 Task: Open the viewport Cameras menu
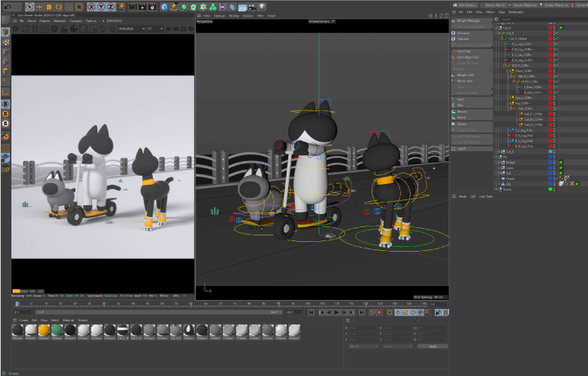tap(220, 16)
